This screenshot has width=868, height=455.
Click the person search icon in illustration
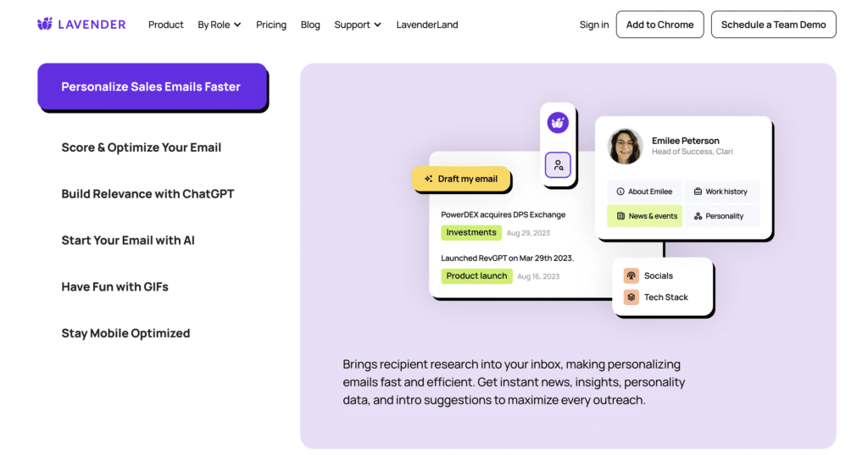(558, 165)
